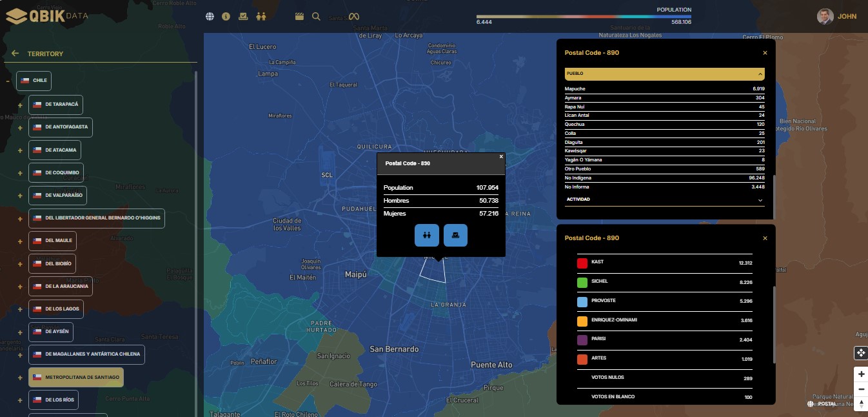Open the search magnifier icon
Image resolution: width=868 pixels, height=417 pixels.
[316, 17]
